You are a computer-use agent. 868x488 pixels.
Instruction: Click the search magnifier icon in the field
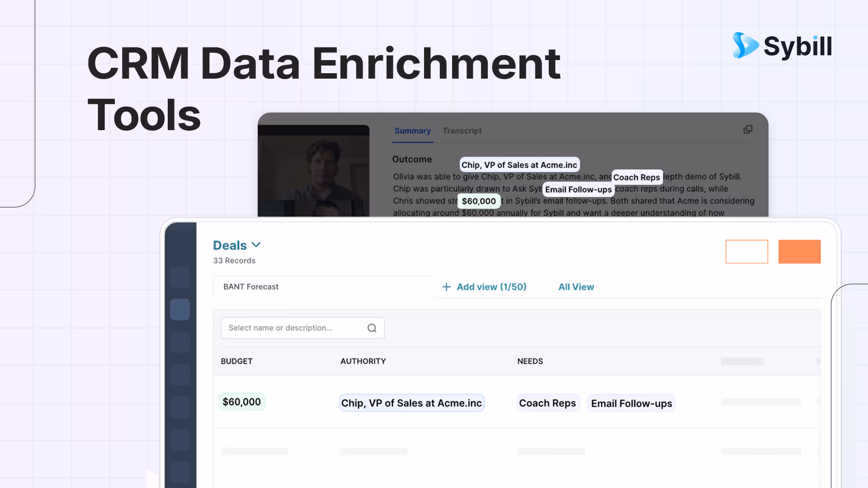tap(372, 328)
